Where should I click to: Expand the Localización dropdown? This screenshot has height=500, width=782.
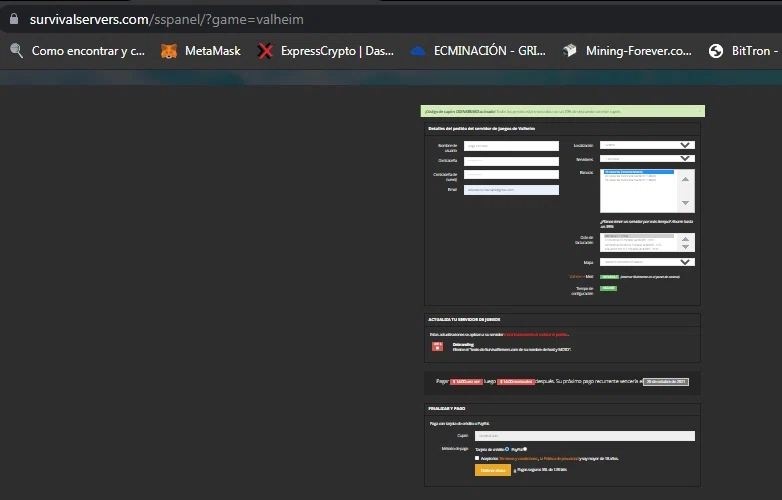(x=647, y=145)
